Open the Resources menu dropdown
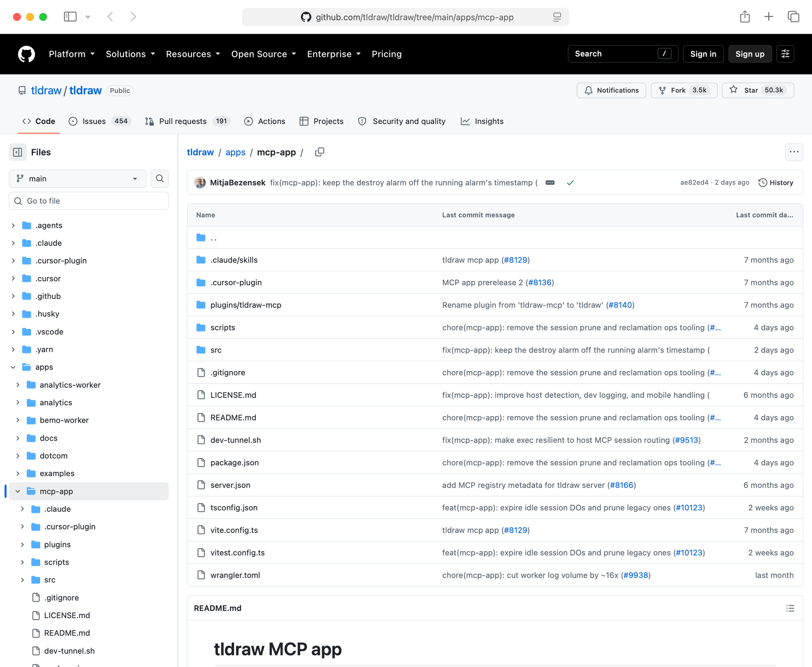 tap(193, 54)
